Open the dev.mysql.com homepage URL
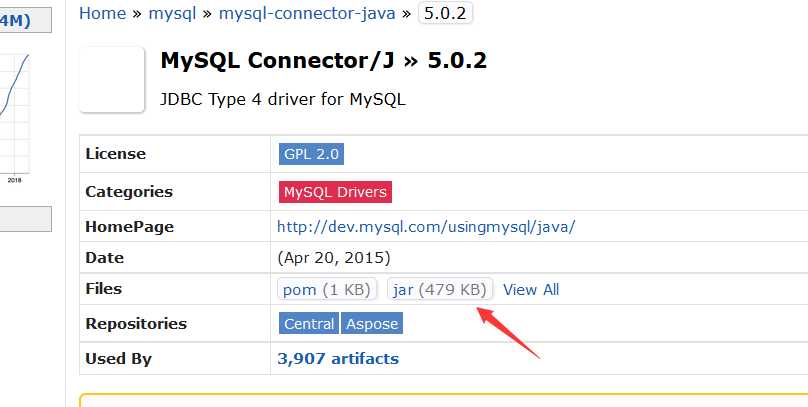 point(426,227)
